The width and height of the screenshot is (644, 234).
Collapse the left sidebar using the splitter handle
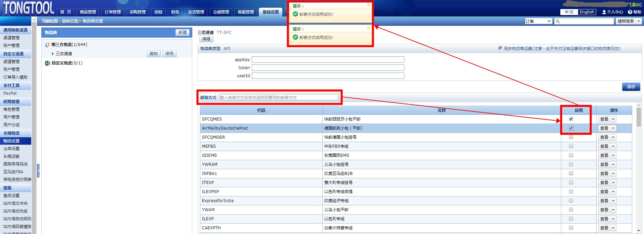point(38,171)
